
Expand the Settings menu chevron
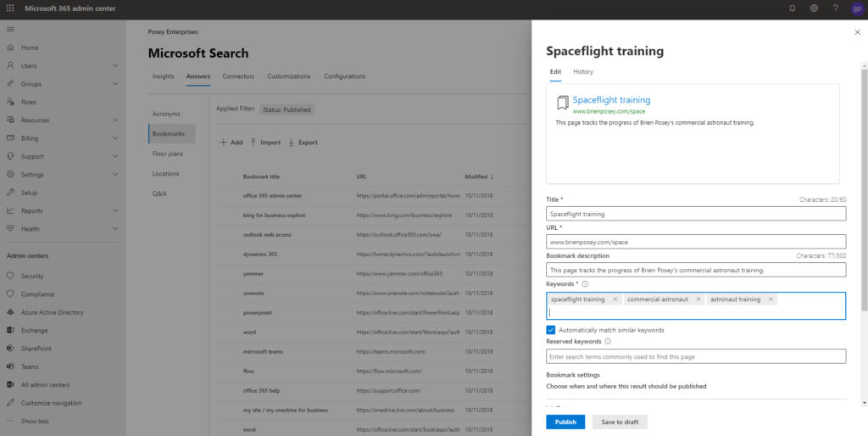(x=115, y=174)
